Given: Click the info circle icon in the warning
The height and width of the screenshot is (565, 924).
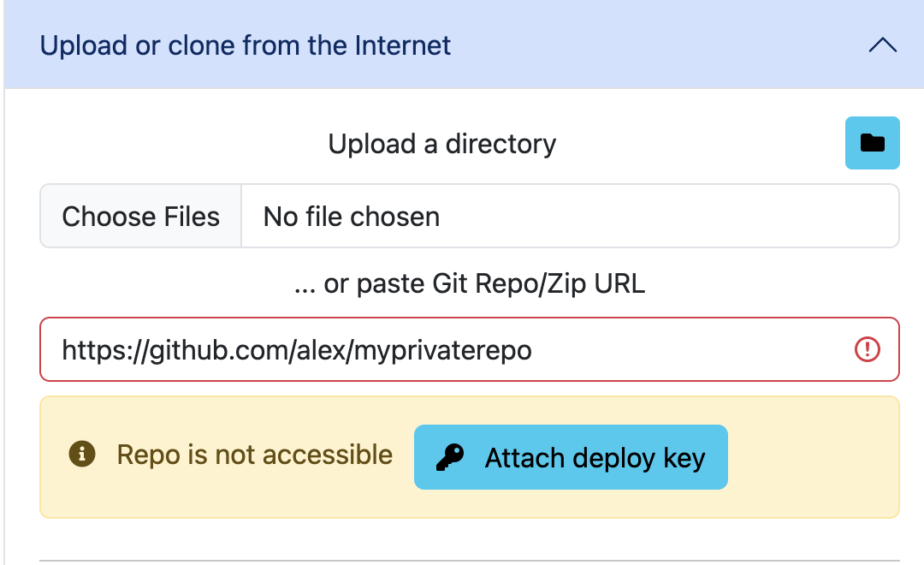Looking at the screenshot, I should click(x=81, y=455).
